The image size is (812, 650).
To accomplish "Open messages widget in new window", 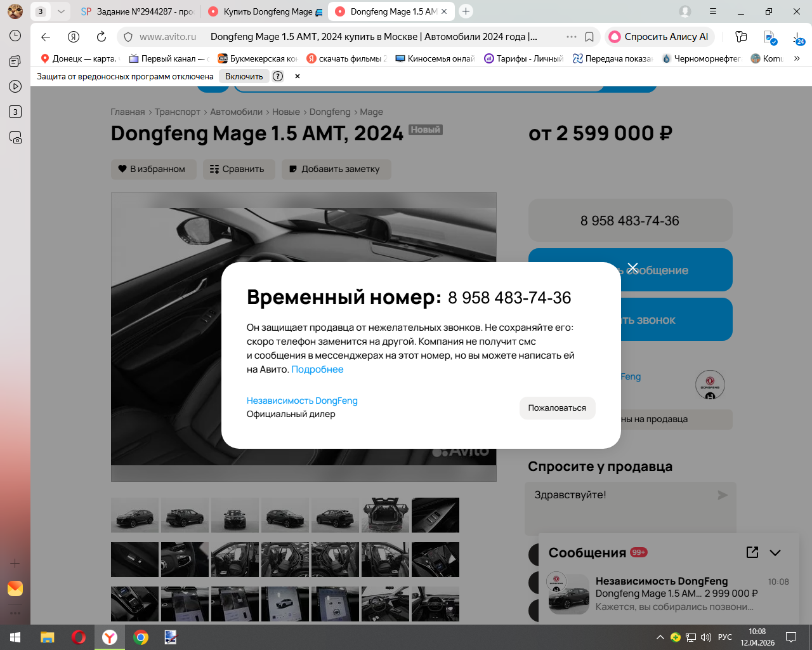I will (752, 552).
